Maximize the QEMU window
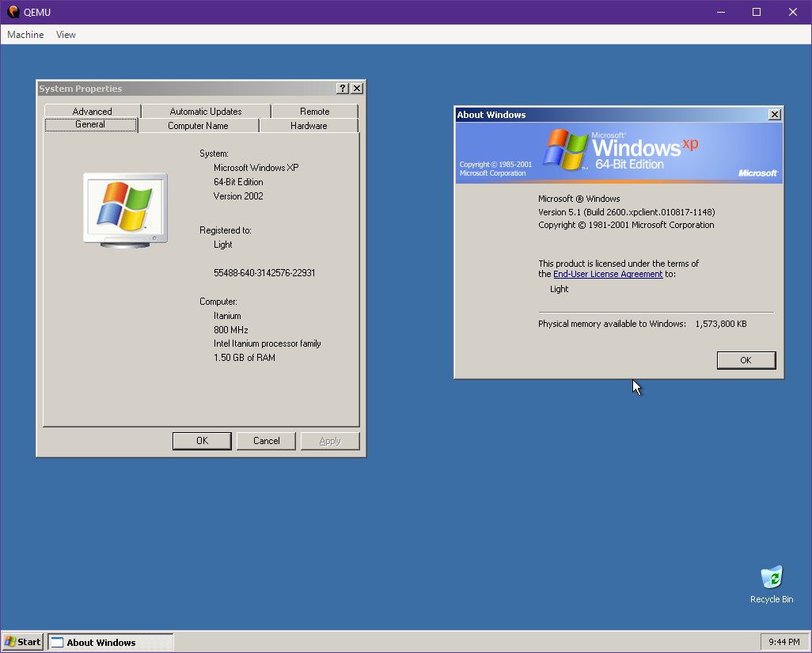The width and height of the screenshot is (812, 653). 757,12
